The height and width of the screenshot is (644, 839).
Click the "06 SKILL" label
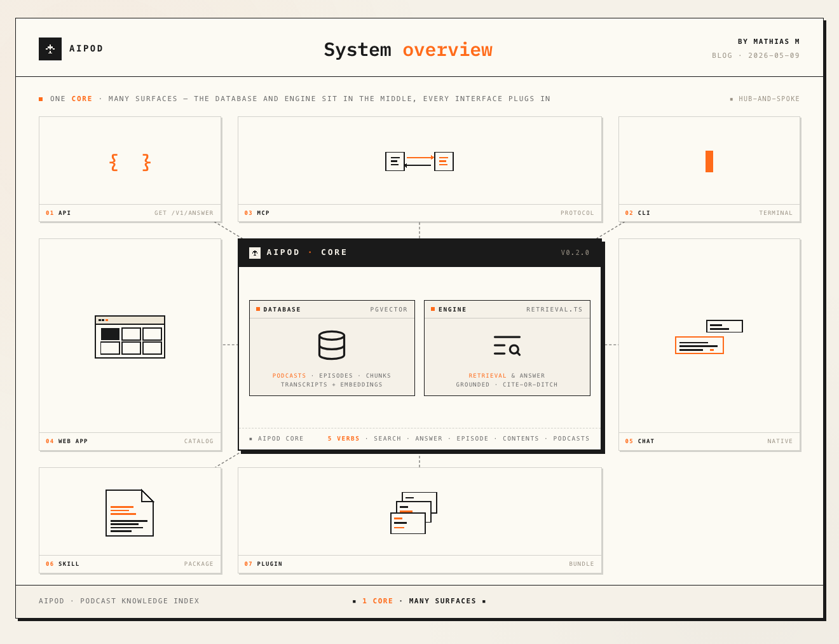click(63, 564)
